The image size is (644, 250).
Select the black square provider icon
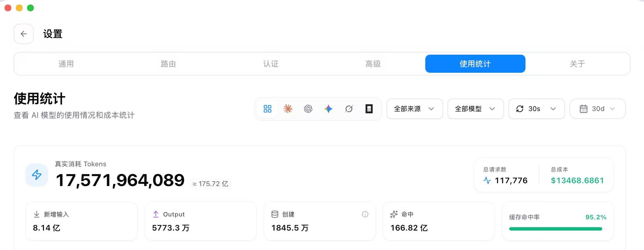point(369,109)
